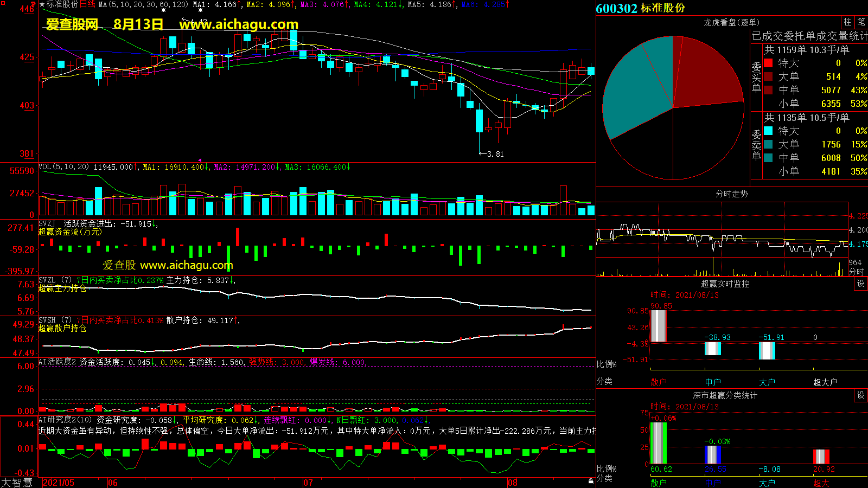868x488 pixels.
Task: Click the bright red 特大 buy-order swatch
Action: [x=768, y=63]
